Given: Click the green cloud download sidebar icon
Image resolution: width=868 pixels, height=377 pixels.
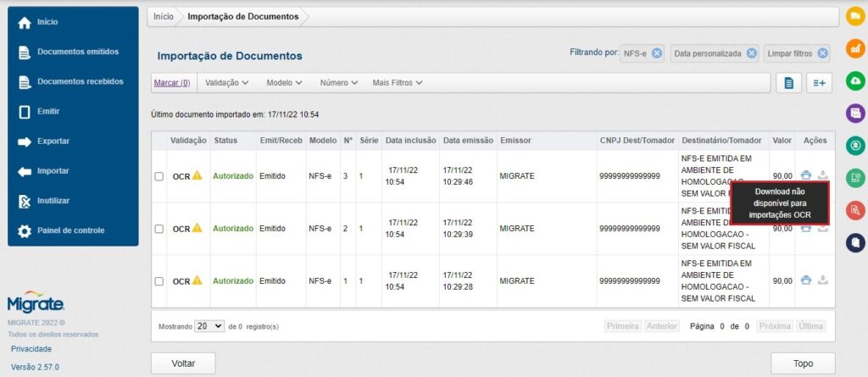Looking at the screenshot, I should [855, 80].
